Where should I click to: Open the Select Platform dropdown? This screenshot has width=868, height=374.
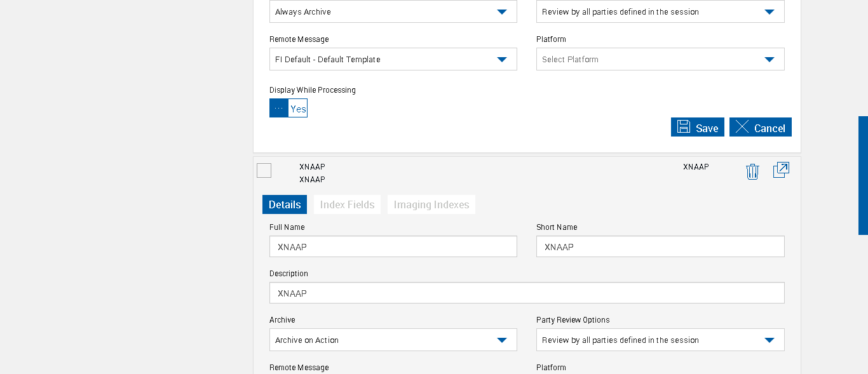[660, 60]
